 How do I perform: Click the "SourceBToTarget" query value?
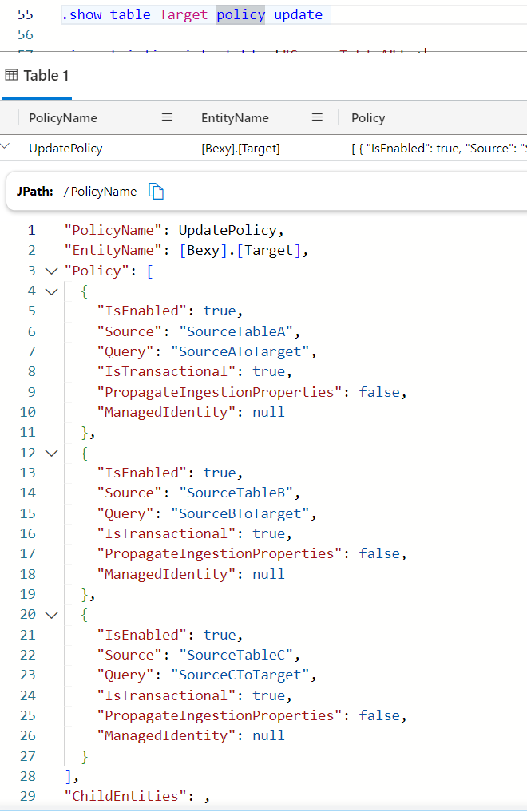coord(240,513)
